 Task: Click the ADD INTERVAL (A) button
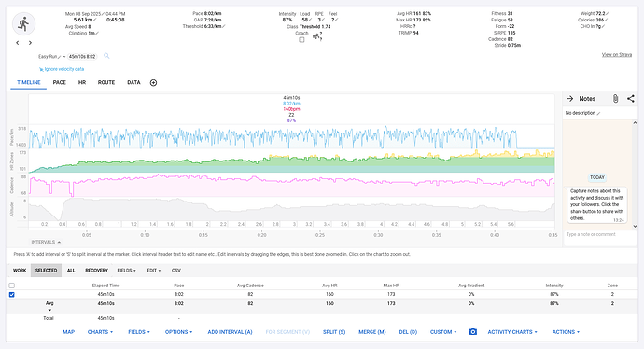click(x=230, y=332)
